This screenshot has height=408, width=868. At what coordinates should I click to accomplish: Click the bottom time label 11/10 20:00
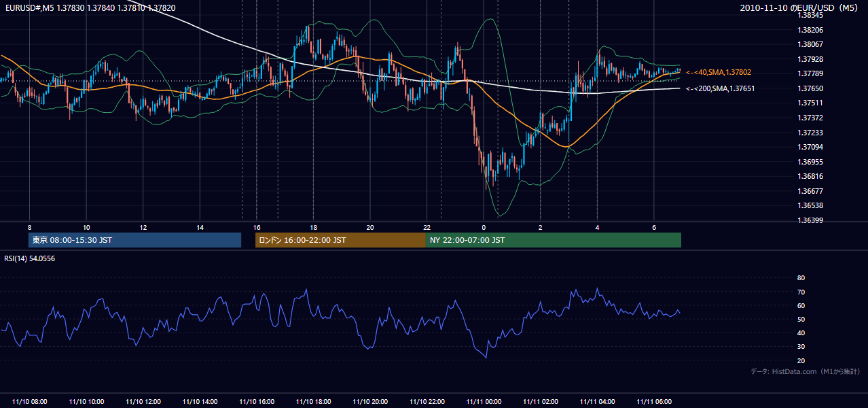370,402
